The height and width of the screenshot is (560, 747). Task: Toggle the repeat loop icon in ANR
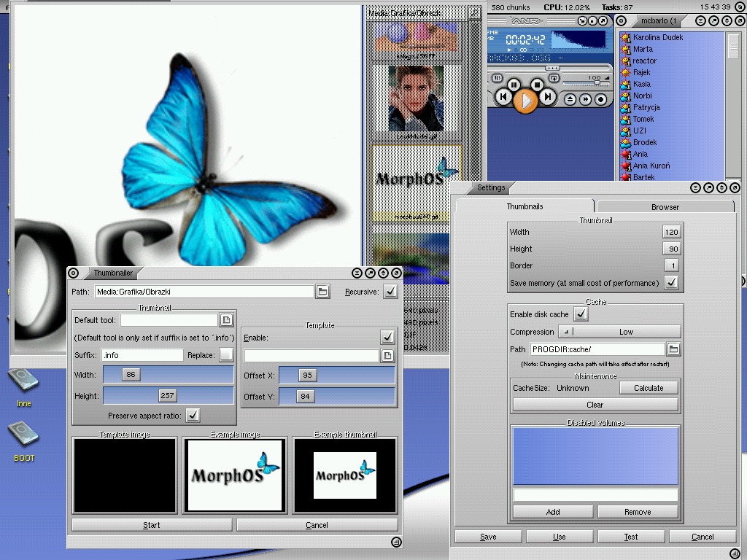click(554, 77)
